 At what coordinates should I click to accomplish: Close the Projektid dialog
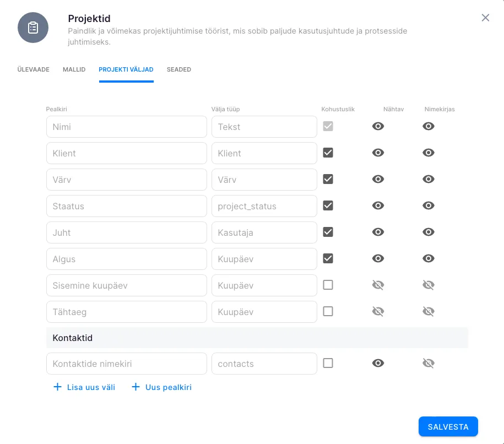(485, 18)
